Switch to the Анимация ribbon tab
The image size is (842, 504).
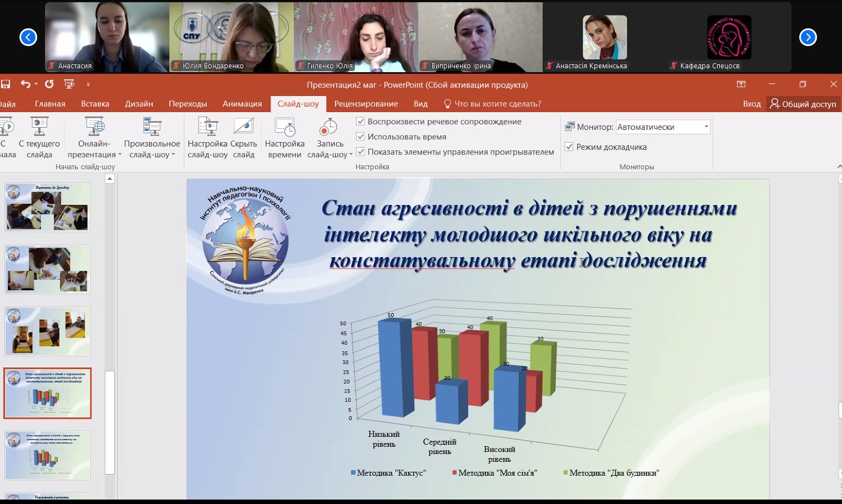(242, 104)
